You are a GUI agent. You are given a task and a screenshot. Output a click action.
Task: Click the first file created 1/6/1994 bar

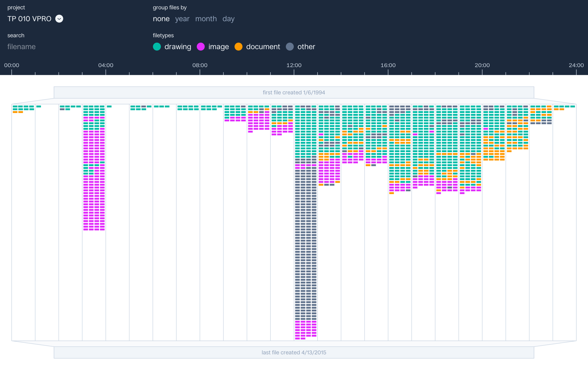(294, 93)
